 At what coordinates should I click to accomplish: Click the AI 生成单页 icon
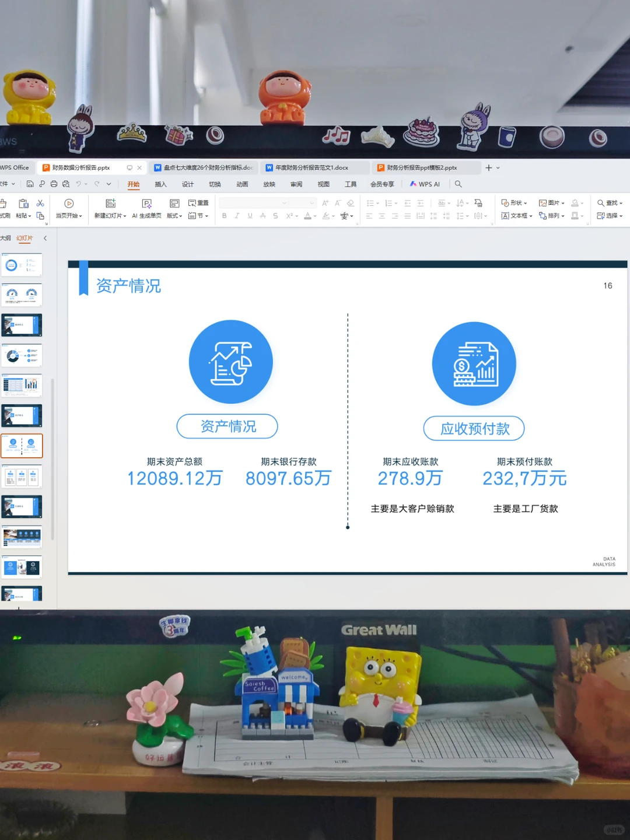146,204
